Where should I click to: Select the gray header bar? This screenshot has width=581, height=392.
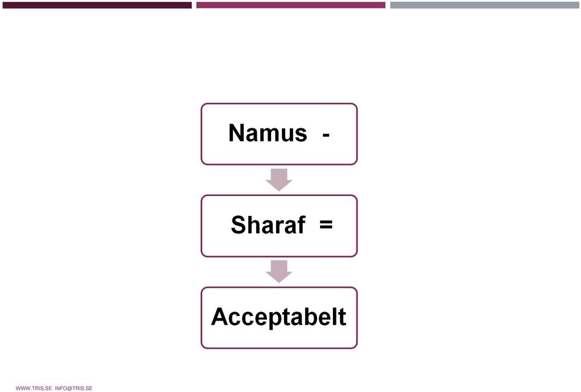pyautogui.click(x=485, y=5)
